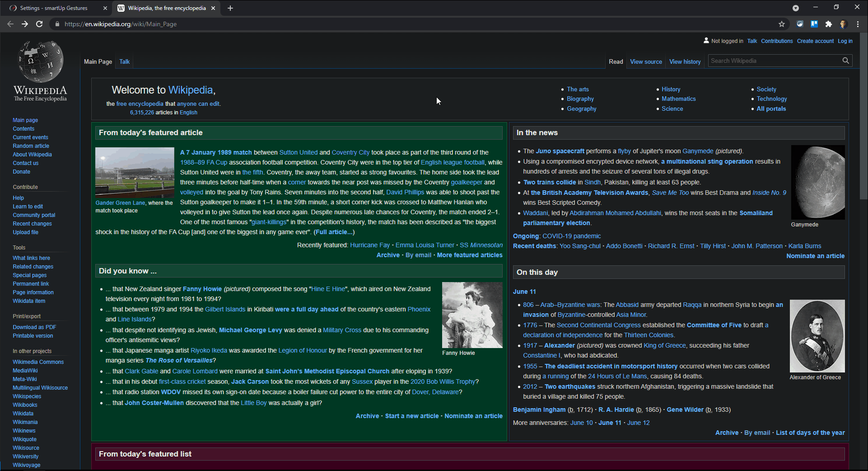Open the Fanny Howie portrait image
The width and height of the screenshot is (868, 471).
coord(472,315)
